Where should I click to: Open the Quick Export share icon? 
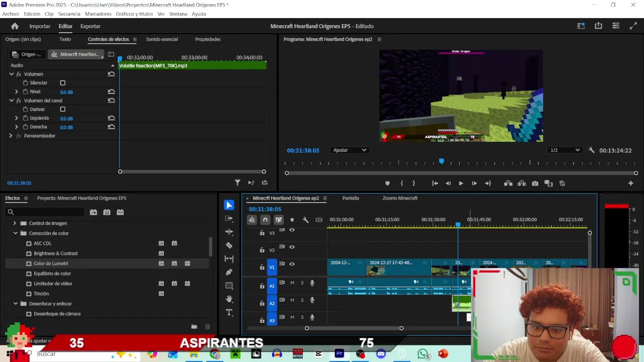tap(598, 26)
